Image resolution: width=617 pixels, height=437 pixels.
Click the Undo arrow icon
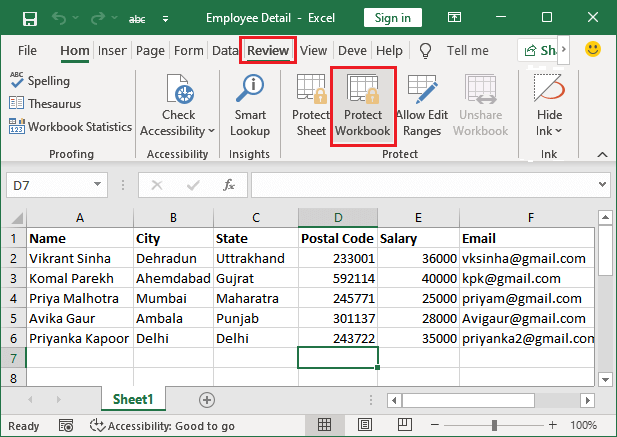tap(59, 18)
